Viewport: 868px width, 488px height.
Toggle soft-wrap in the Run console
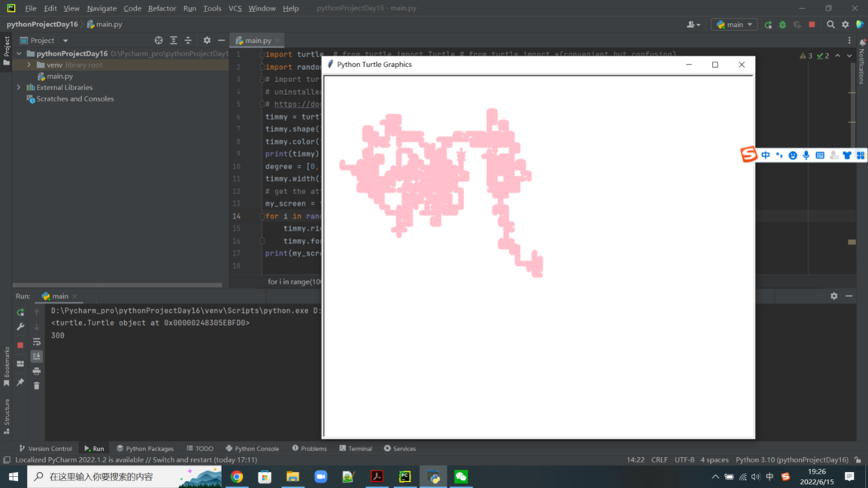36,342
